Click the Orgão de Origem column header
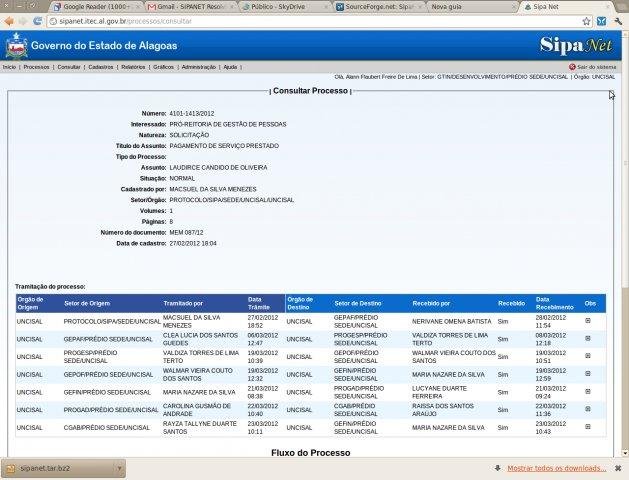The image size is (629, 480). tap(30, 304)
